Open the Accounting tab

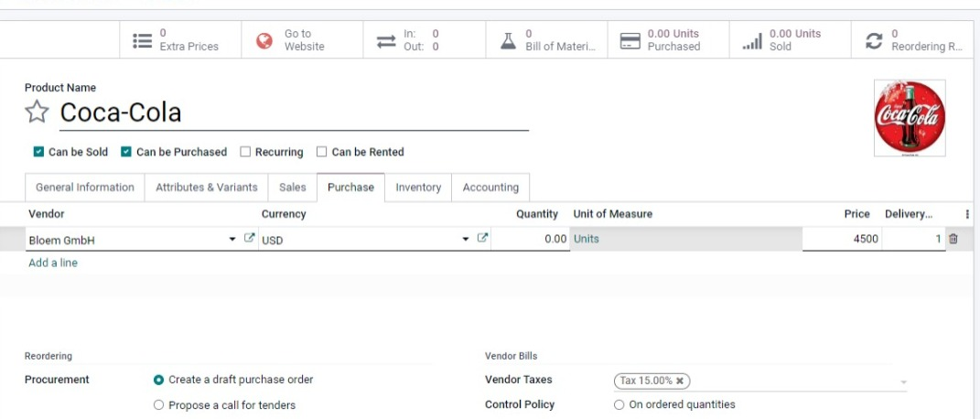[490, 188]
